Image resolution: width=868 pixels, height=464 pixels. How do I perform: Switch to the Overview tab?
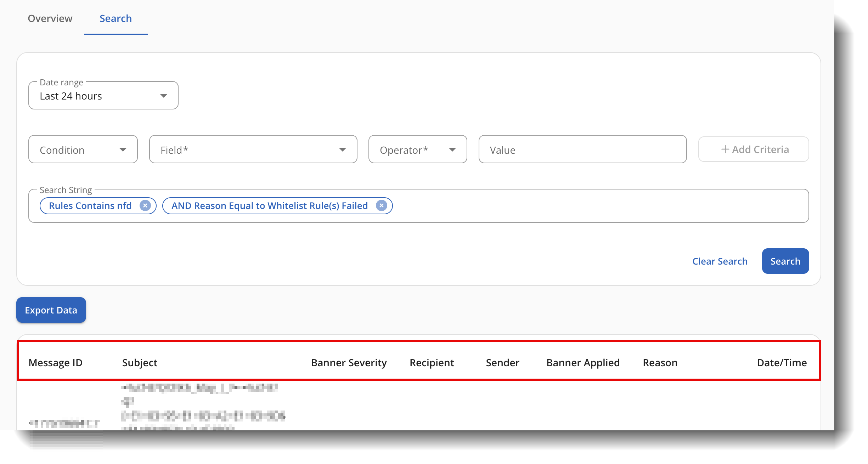click(x=50, y=18)
